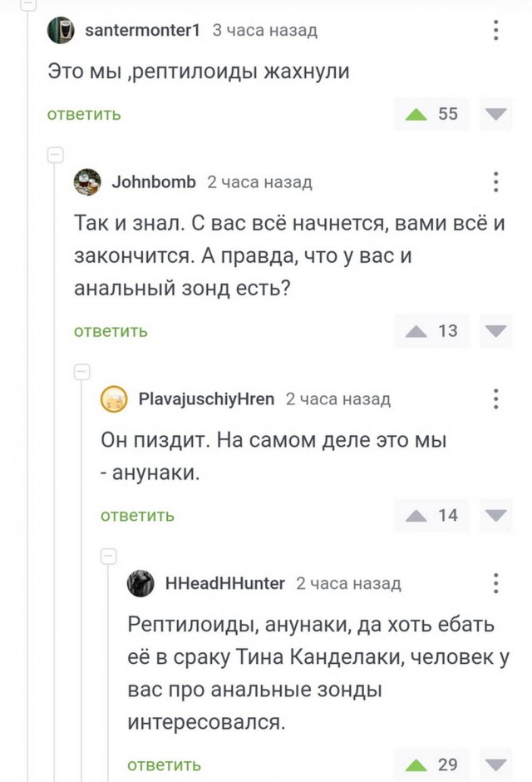Click the downvote arrow on HHeadHHunter's comment
Image resolution: width=532 pixels, height=782 pixels.
tap(495, 765)
